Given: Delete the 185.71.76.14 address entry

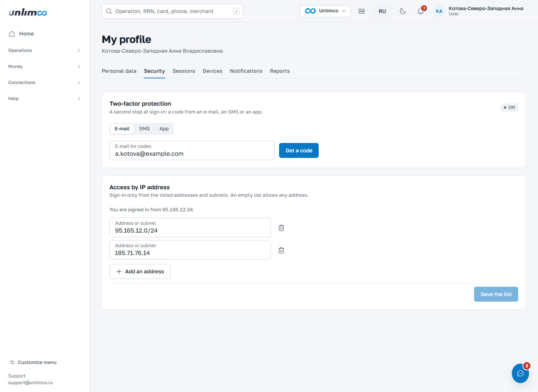Looking at the screenshot, I should coord(281,250).
